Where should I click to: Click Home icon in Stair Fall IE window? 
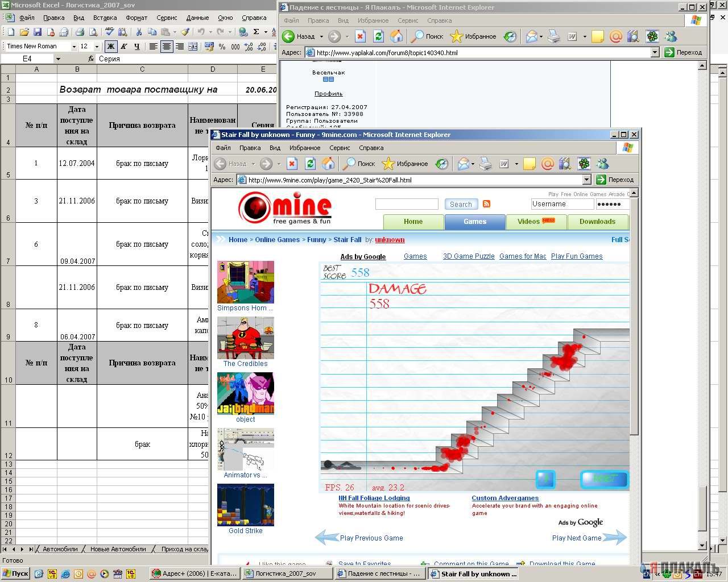tap(328, 164)
